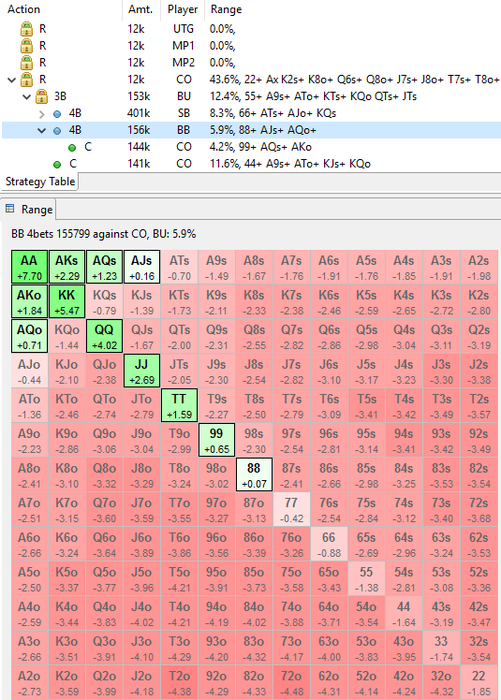The height and width of the screenshot is (700, 501).
Task: Select the KK +5.47 cell
Action: tap(67, 302)
